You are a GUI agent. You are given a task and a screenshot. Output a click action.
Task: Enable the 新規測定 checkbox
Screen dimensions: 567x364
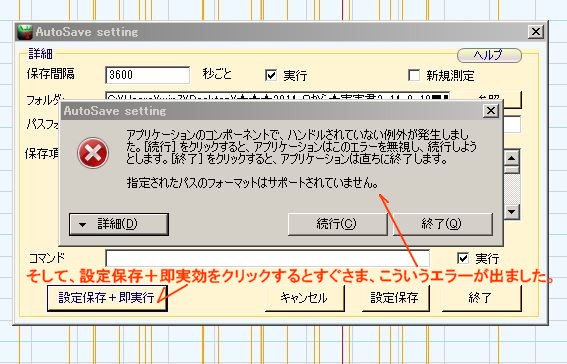(x=414, y=75)
